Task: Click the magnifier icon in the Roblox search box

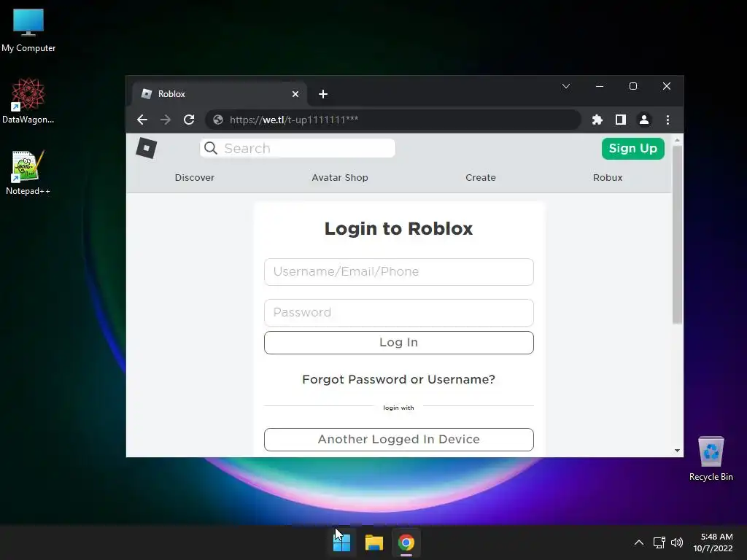Action: coord(211,148)
